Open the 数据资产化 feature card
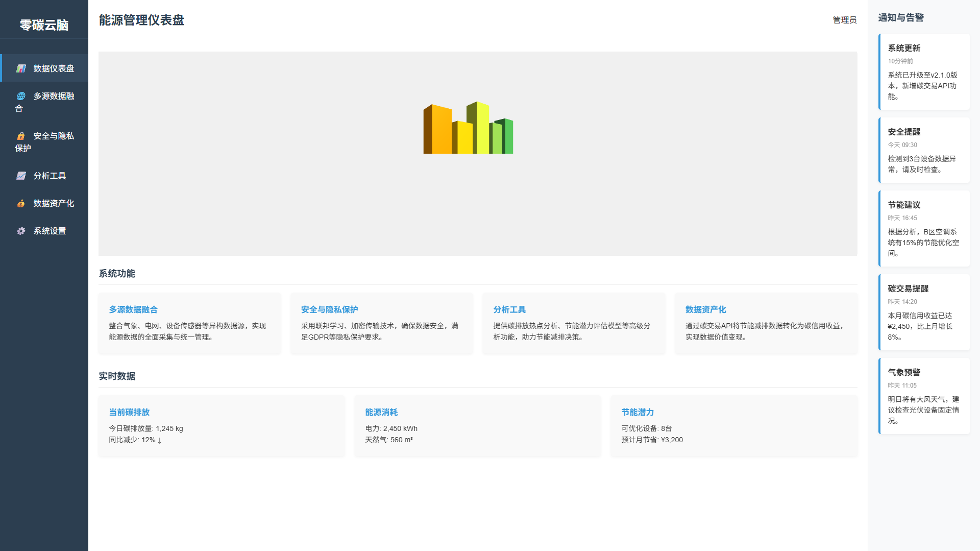The width and height of the screenshot is (980, 551). (766, 323)
